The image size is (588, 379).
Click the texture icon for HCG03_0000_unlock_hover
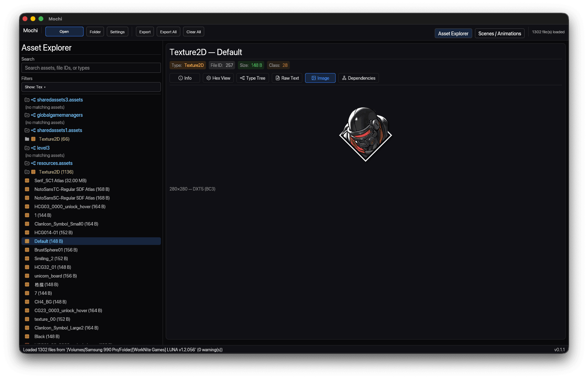click(27, 206)
